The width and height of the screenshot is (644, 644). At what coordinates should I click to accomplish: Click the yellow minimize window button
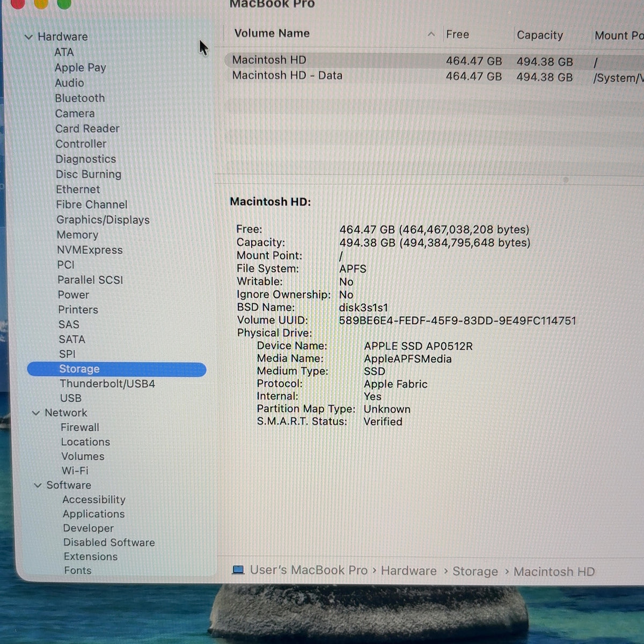(41, 4)
